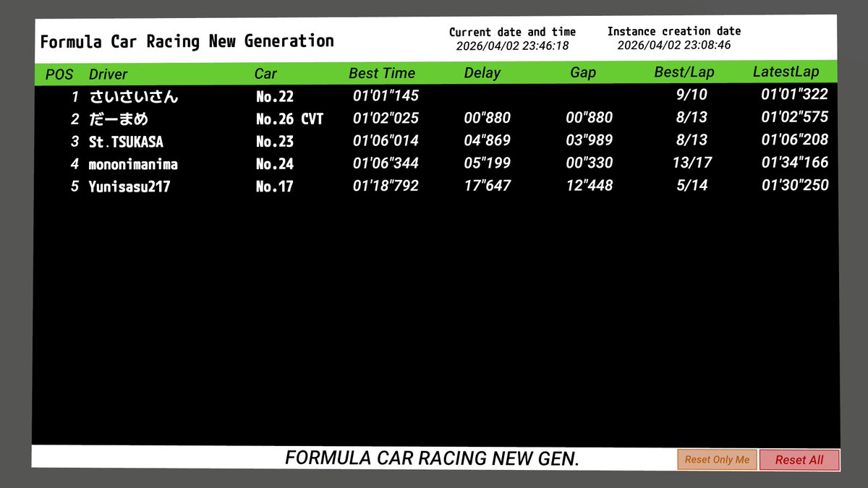The width and height of the screenshot is (868, 488).
Task: Click the Instance creation date label
Action: coord(673,31)
